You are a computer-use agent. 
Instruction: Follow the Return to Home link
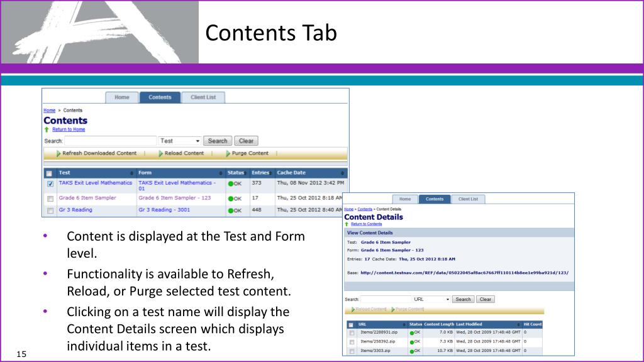(x=69, y=129)
